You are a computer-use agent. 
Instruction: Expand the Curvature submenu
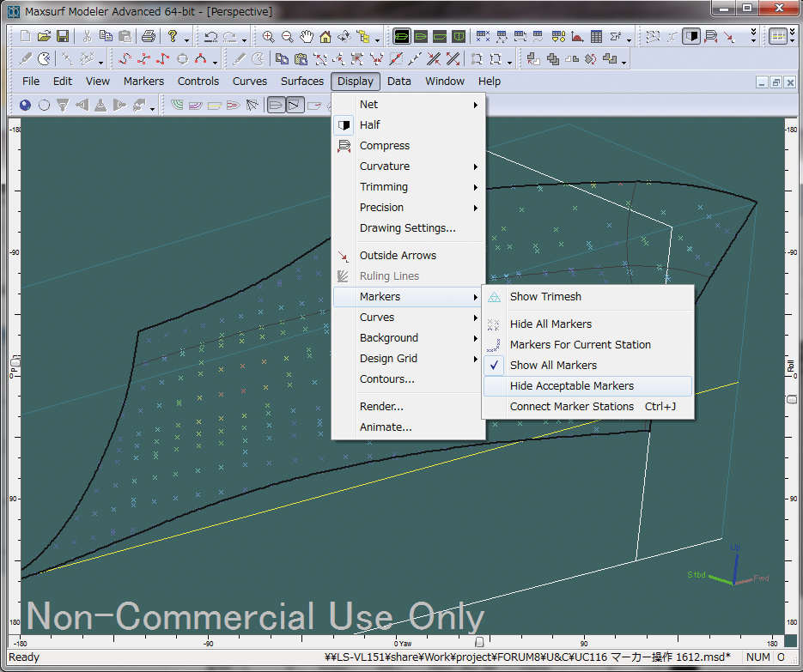pos(409,166)
